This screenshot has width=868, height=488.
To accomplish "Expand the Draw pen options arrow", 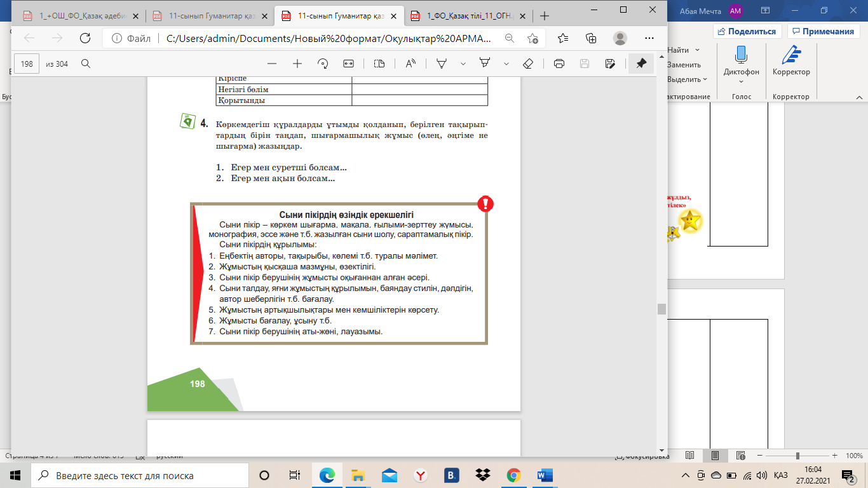I will pyautogui.click(x=463, y=64).
